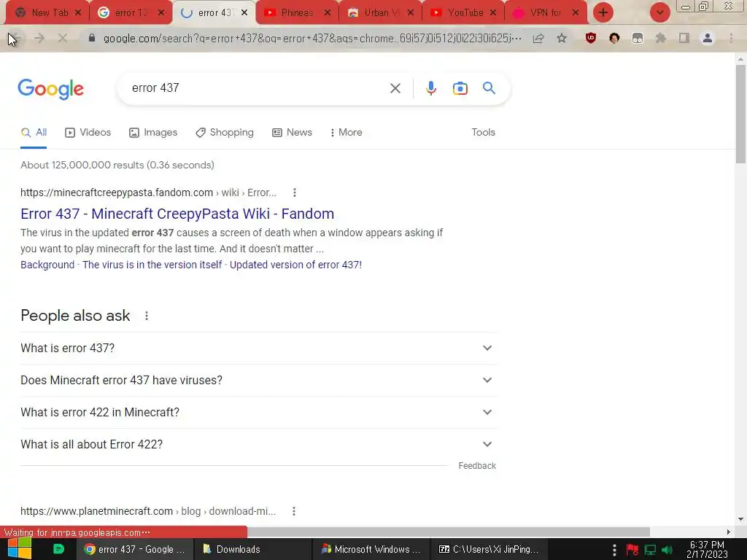Select the All results tab
Image resolution: width=747 pixels, height=560 pixels.
[x=34, y=133]
